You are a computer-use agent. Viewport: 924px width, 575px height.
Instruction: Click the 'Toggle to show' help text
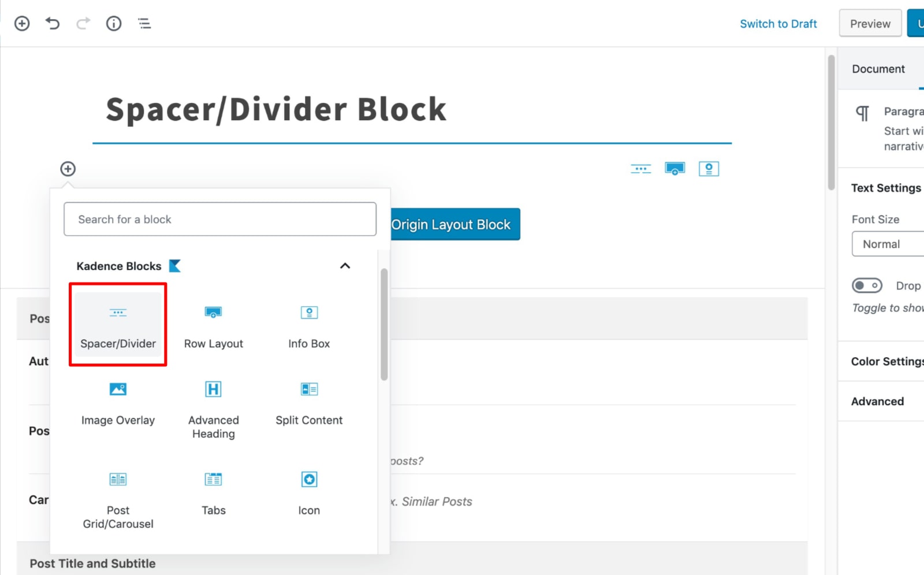tap(888, 308)
